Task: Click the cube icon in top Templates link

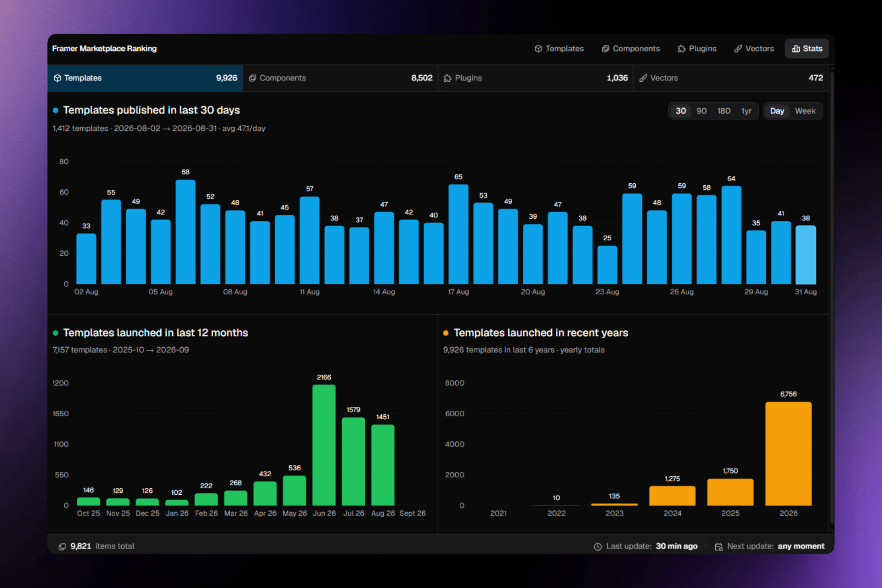Action: point(538,49)
